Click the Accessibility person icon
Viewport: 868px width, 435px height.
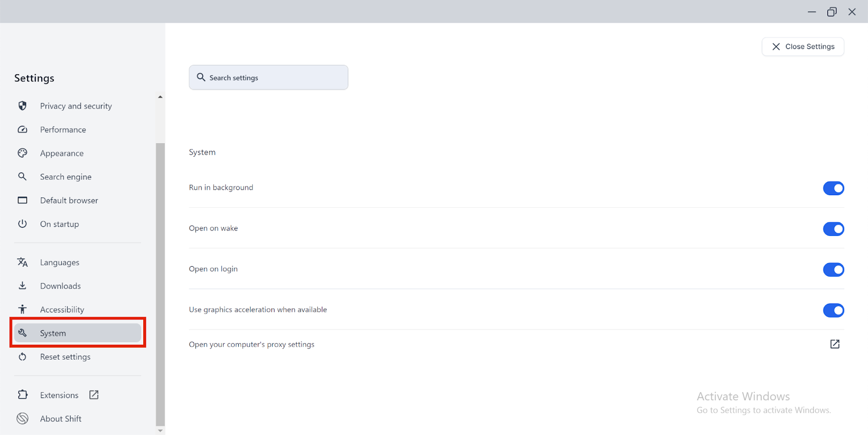[22, 309]
